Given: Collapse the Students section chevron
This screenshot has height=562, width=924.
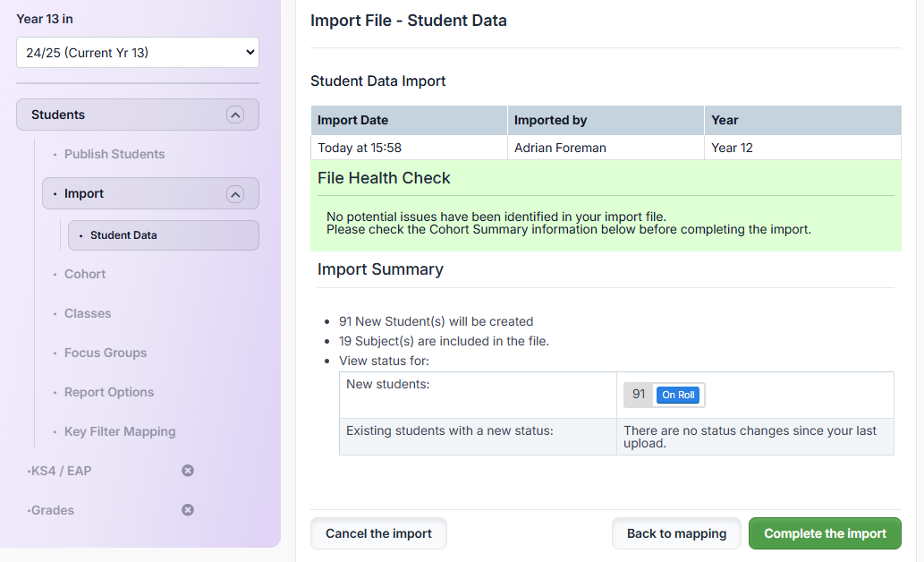Looking at the screenshot, I should point(234,115).
